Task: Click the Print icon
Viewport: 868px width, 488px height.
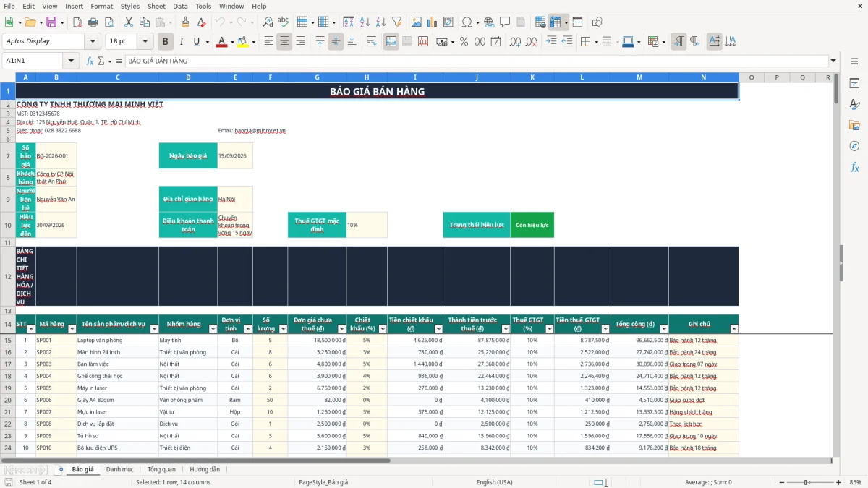Action: (93, 22)
